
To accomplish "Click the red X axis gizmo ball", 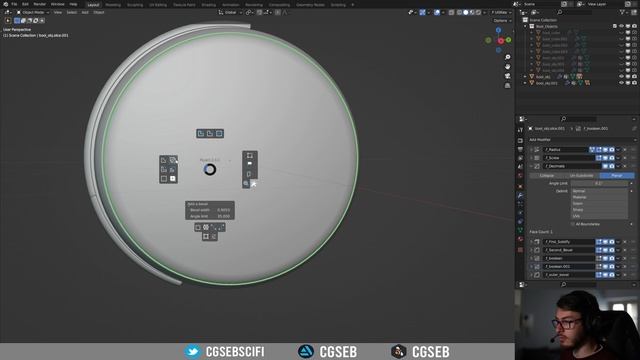I will point(501,41).
